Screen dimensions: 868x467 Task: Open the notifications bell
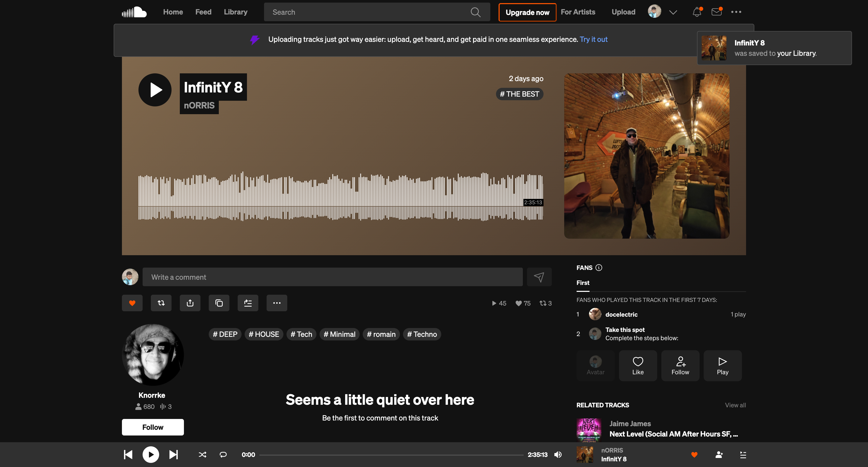coord(696,12)
